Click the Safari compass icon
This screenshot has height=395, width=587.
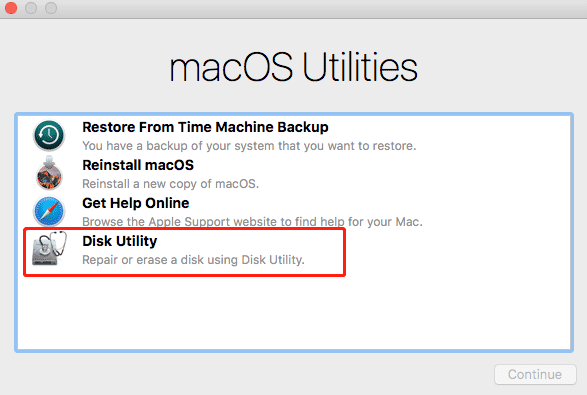point(49,212)
